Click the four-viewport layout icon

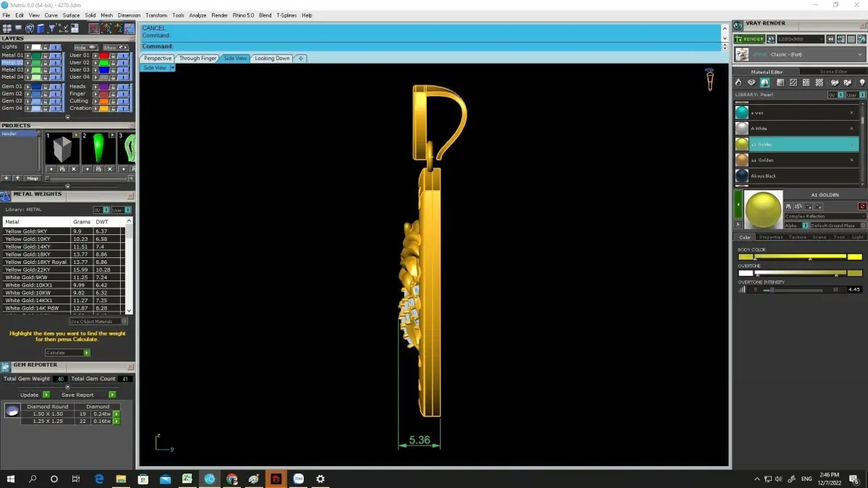click(7, 28)
